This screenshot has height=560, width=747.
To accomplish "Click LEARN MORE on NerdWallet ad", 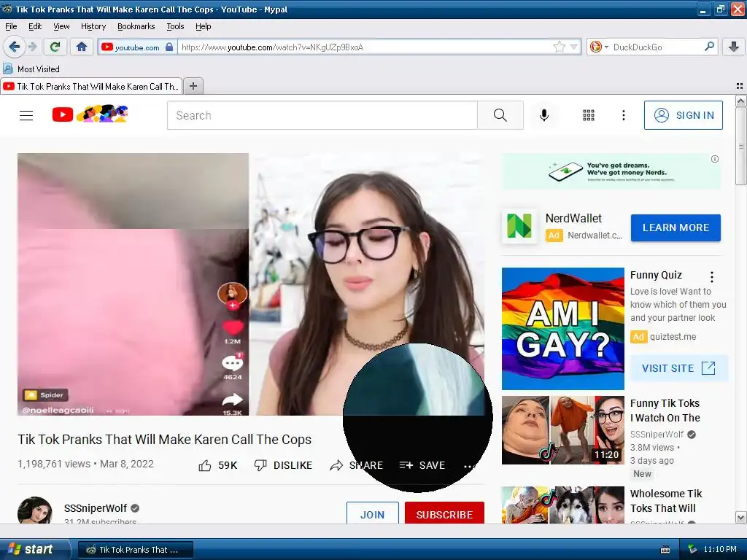I will [x=676, y=227].
